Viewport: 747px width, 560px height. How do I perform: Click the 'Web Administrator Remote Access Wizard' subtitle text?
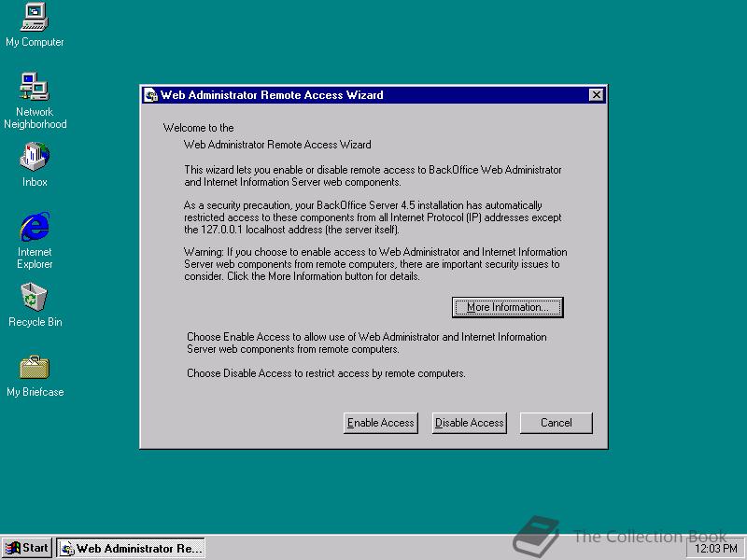tap(277, 145)
